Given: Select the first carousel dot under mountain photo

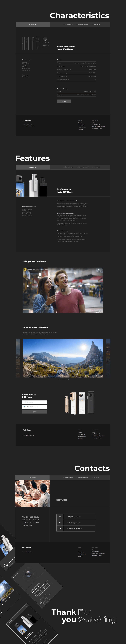Looking at the screenshot, I should pos(59,380).
